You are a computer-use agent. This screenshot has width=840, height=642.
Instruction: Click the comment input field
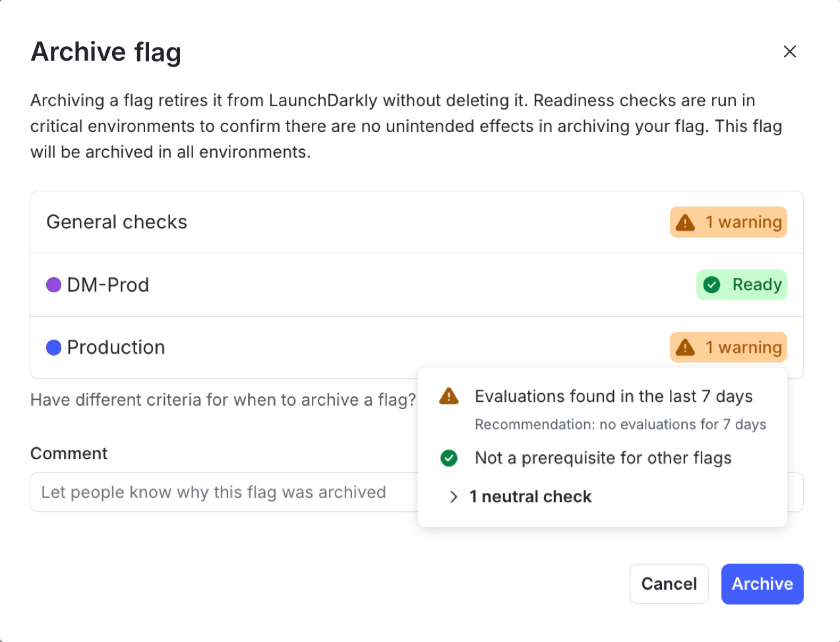coord(198,492)
